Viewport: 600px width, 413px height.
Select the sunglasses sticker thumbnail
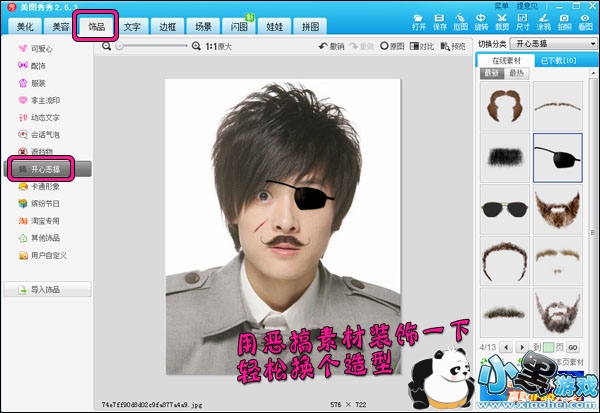pos(506,210)
